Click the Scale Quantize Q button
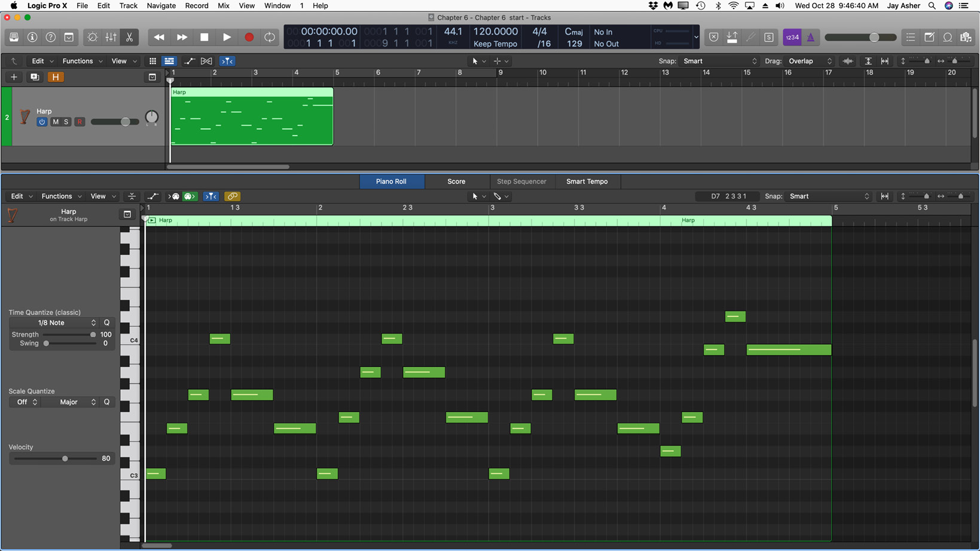Image resolution: width=980 pixels, height=551 pixels. (106, 402)
